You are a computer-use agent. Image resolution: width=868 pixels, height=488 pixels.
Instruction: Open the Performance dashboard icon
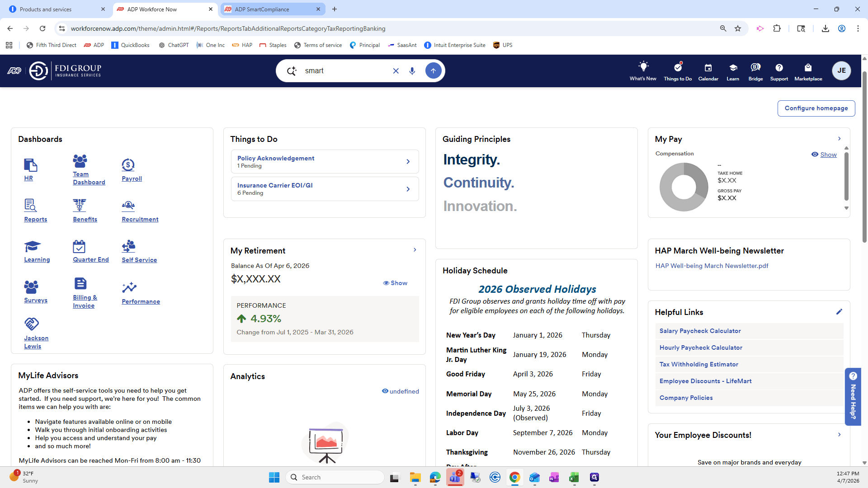[x=129, y=287]
